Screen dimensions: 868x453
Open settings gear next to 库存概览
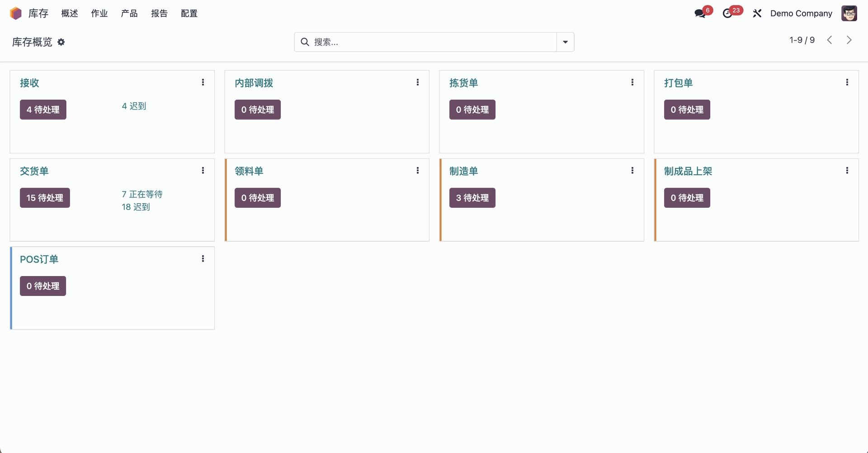61,42
